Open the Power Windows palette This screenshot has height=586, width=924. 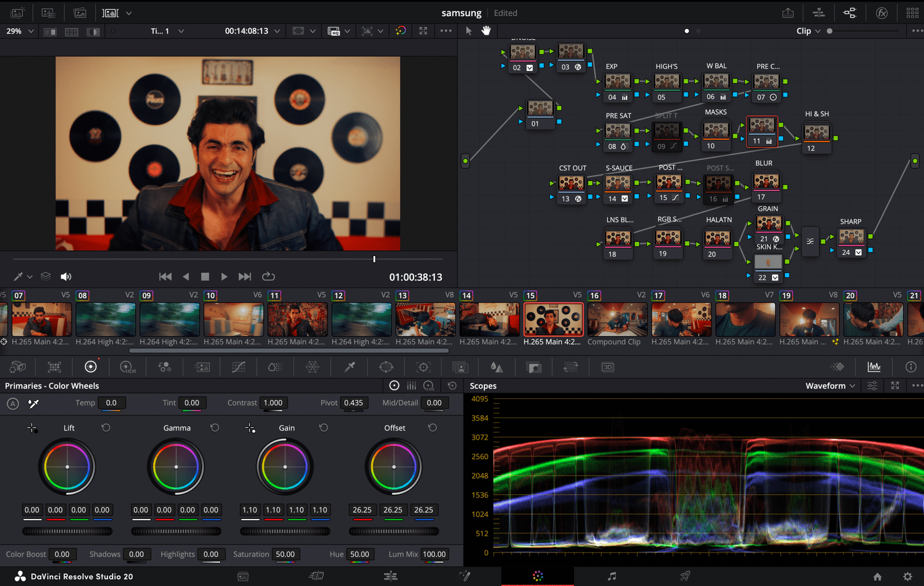tap(386, 367)
